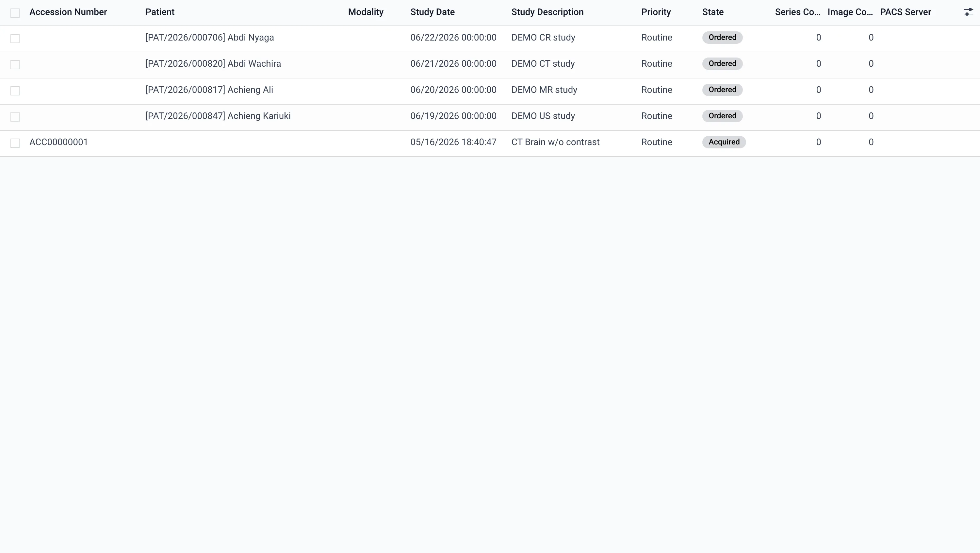980x553 pixels.
Task: Sort by Modality column header
Action: point(366,12)
